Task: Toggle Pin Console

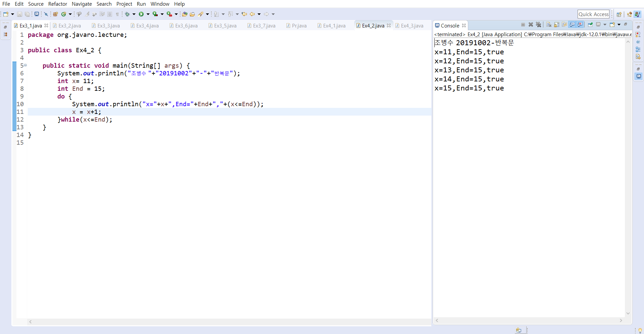Action: 590,24
